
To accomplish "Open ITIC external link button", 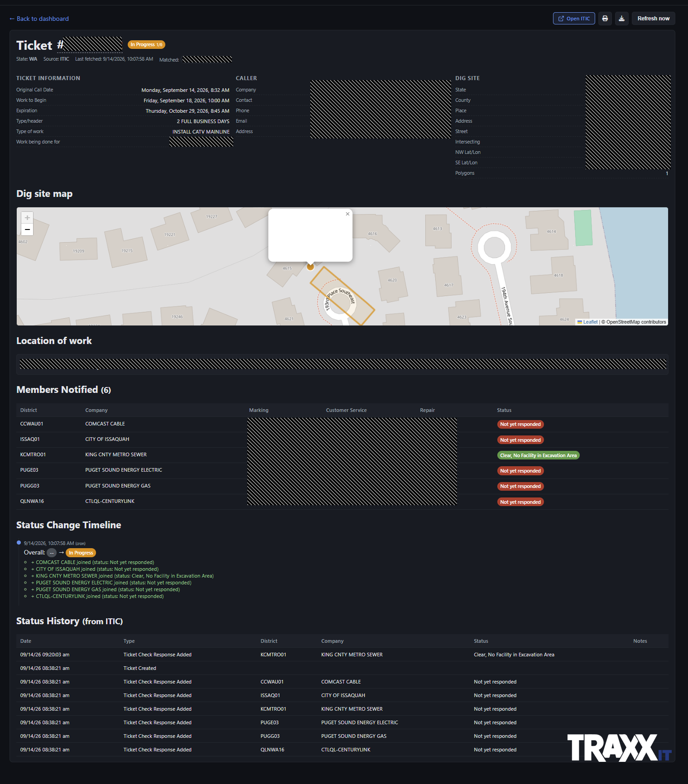I will [x=574, y=19].
